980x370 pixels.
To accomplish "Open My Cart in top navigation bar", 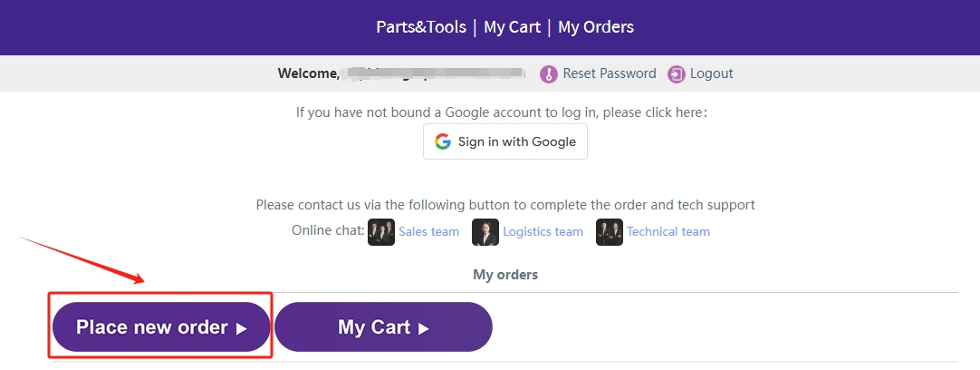I will point(512,27).
